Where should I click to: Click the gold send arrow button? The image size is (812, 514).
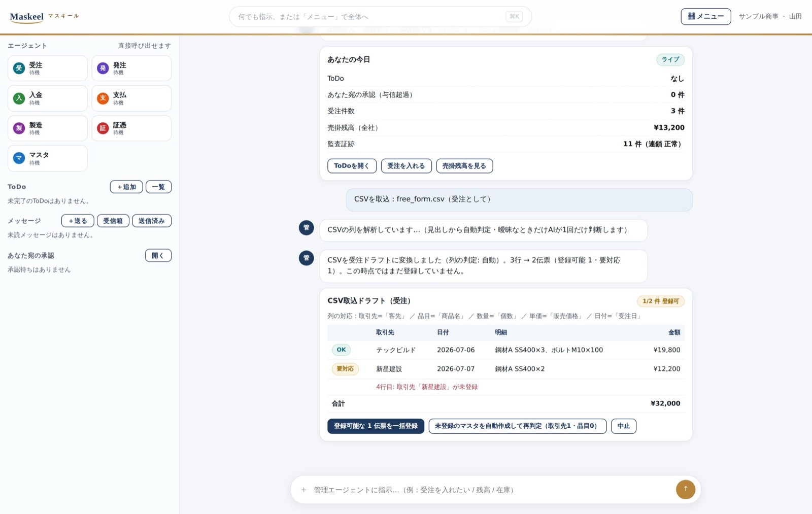pyautogui.click(x=685, y=489)
